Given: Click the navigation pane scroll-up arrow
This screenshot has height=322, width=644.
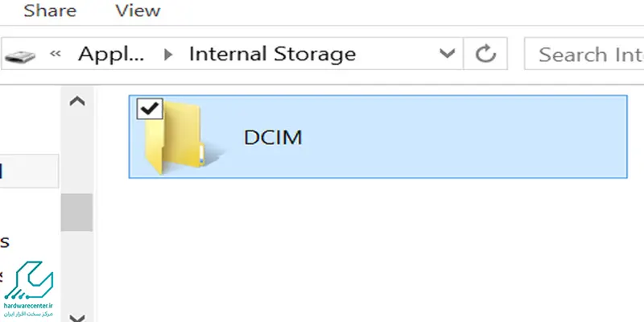Looking at the screenshot, I should pos(77,101).
